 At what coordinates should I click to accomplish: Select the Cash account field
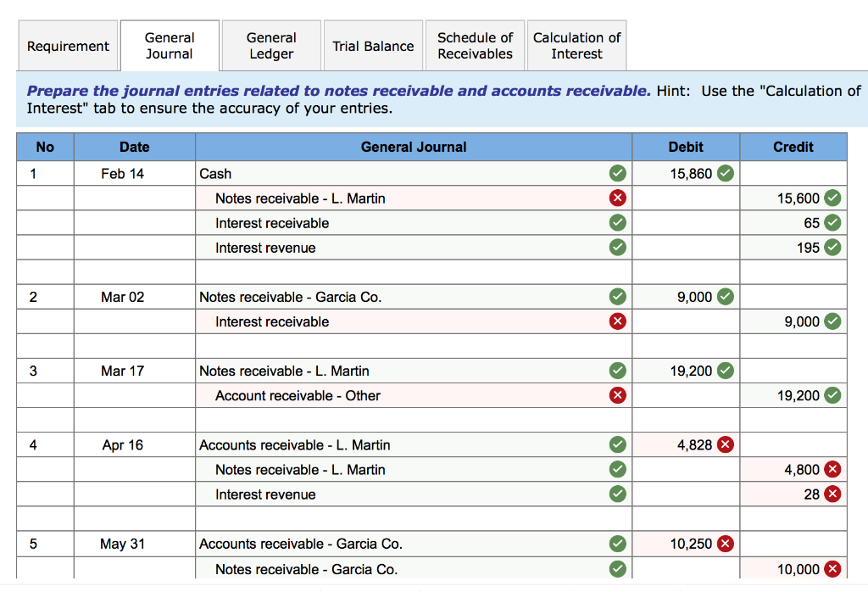(414, 173)
